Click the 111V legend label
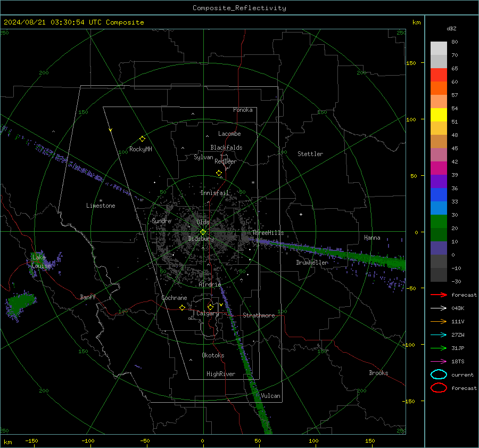The image size is (479, 448). pyautogui.click(x=458, y=321)
